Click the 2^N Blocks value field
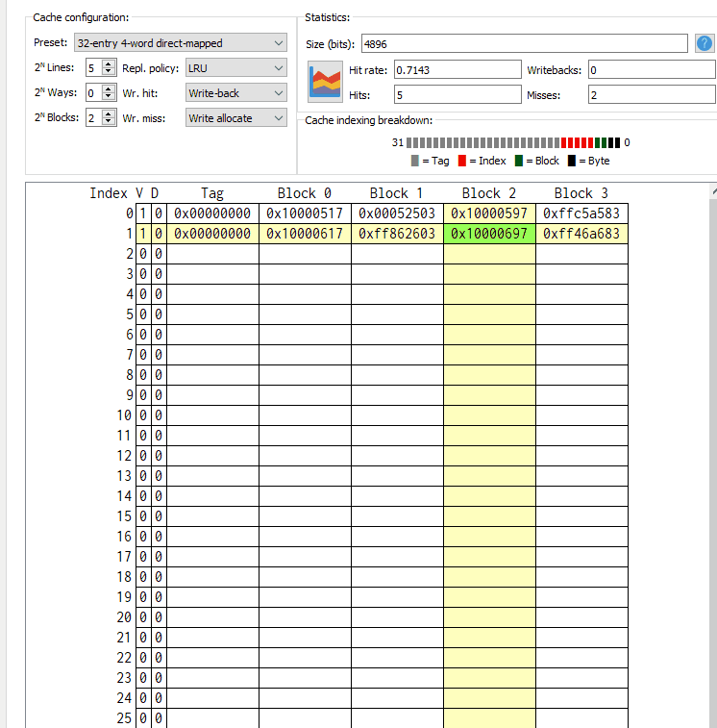717x728 pixels. [94, 118]
